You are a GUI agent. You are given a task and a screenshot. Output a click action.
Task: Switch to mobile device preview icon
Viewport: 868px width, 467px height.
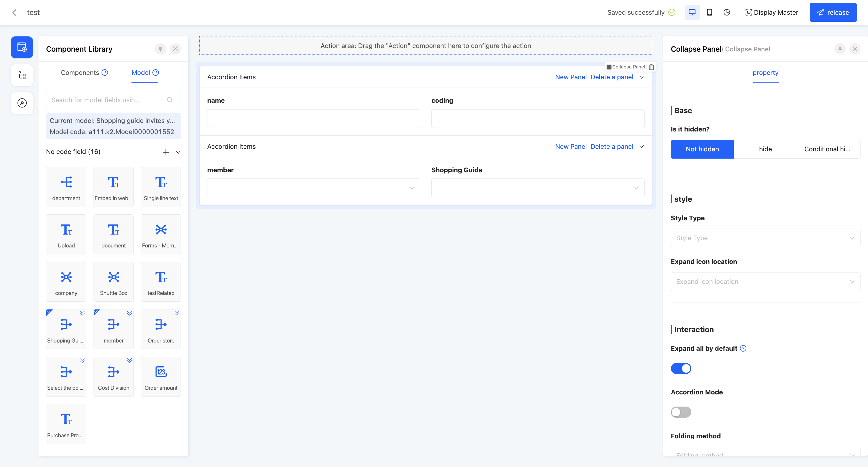(709, 12)
